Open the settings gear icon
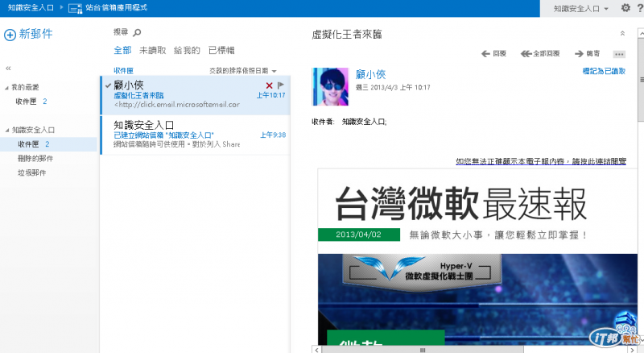This screenshot has width=644, height=353. pos(625,8)
